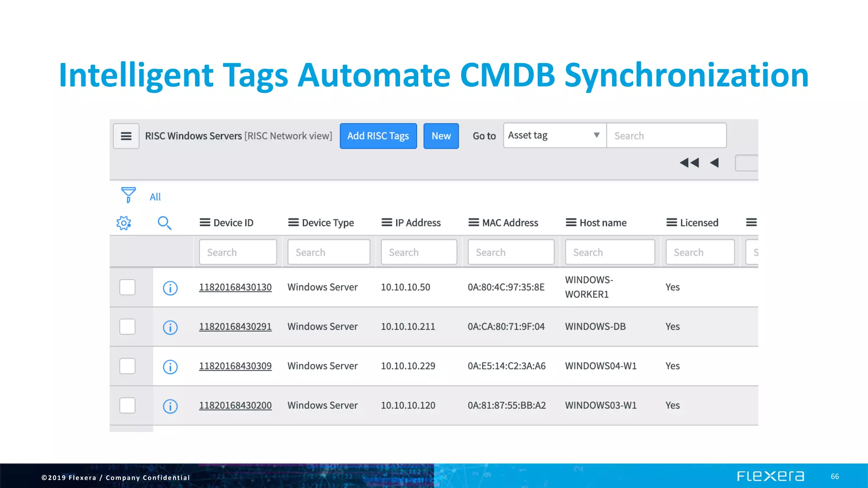Click host name WINDOWS04-W1 cell
This screenshot has height=488, width=868.
point(601,366)
